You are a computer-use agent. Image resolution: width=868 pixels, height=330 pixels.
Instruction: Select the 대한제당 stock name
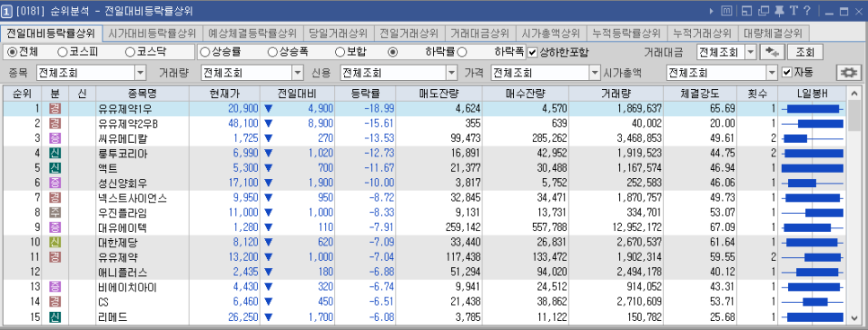117,242
